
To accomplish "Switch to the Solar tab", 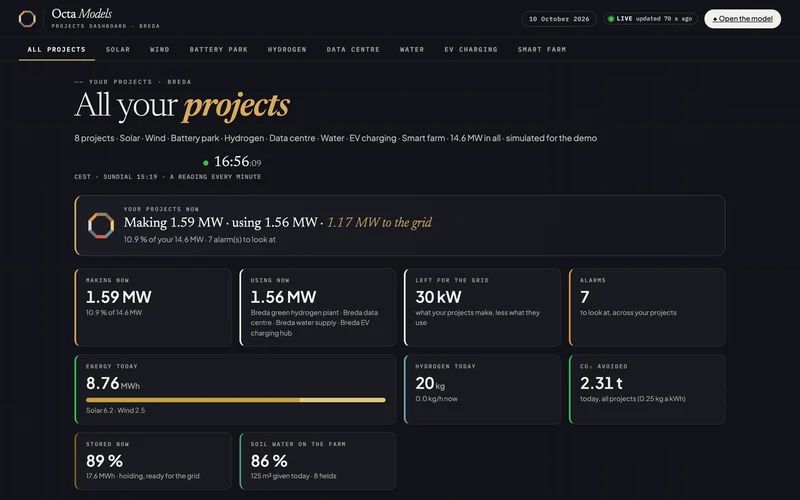I will tap(118, 49).
